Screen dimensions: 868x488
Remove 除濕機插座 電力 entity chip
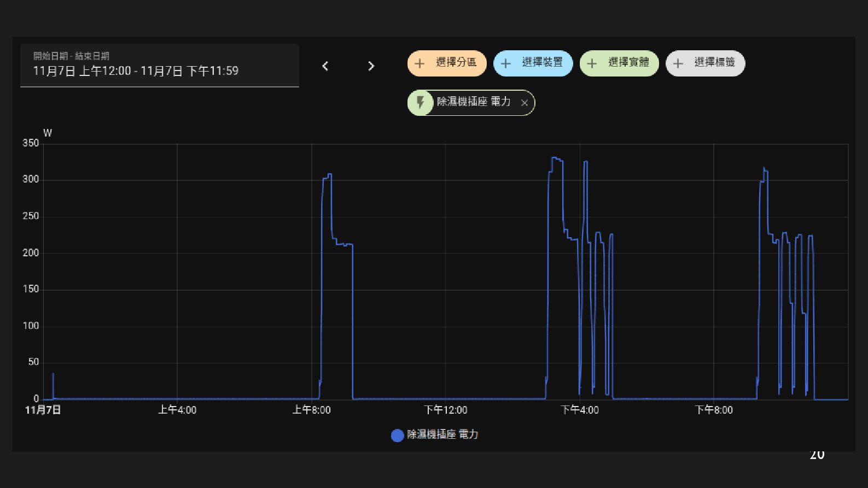(x=525, y=103)
